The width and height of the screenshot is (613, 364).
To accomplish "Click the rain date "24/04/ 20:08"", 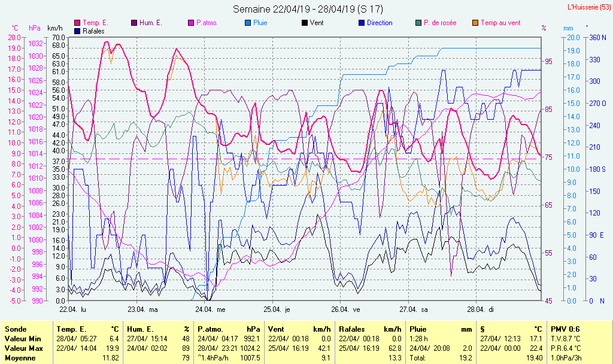I will tap(430, 348).
